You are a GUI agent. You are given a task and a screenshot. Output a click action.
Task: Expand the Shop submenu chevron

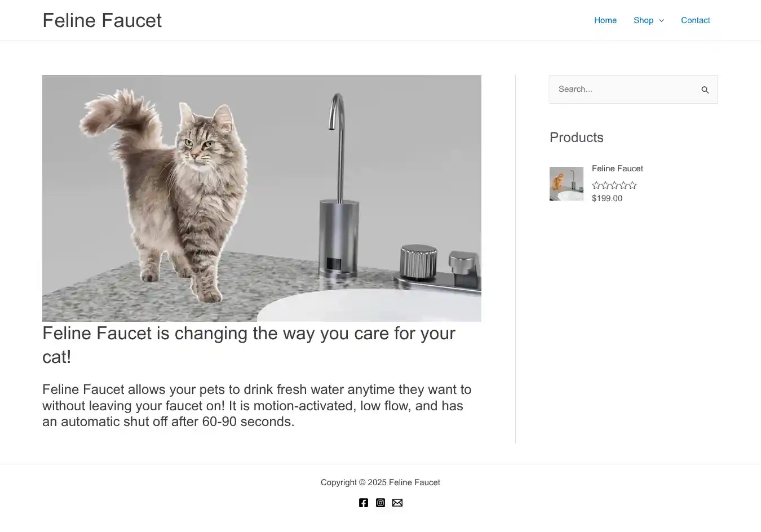662,21
